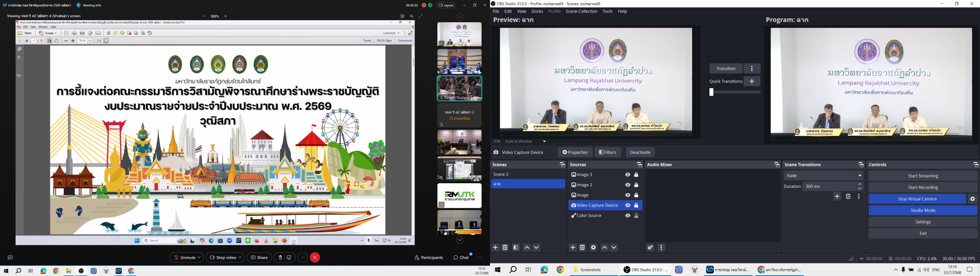Pop out the Sources dock
The width and height of the screenshot is (980, 276).
639,164
